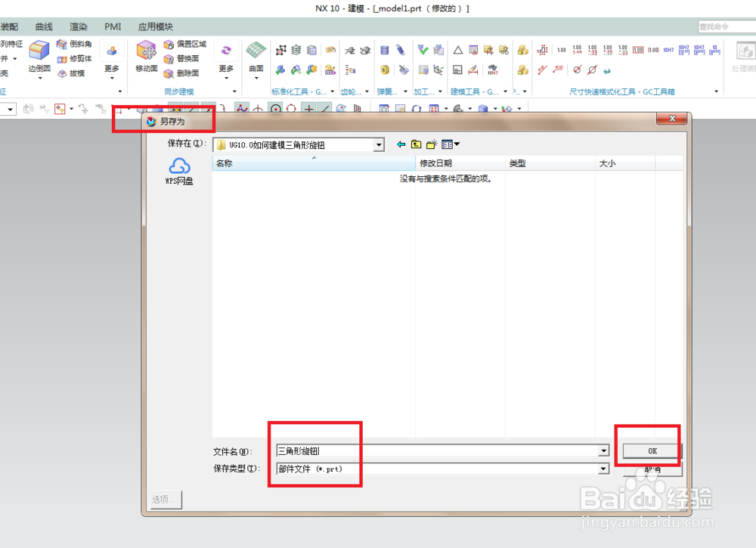Open the 曲线 ribbon tab
This screenshot has height=548, width=756.
(44, 27)
